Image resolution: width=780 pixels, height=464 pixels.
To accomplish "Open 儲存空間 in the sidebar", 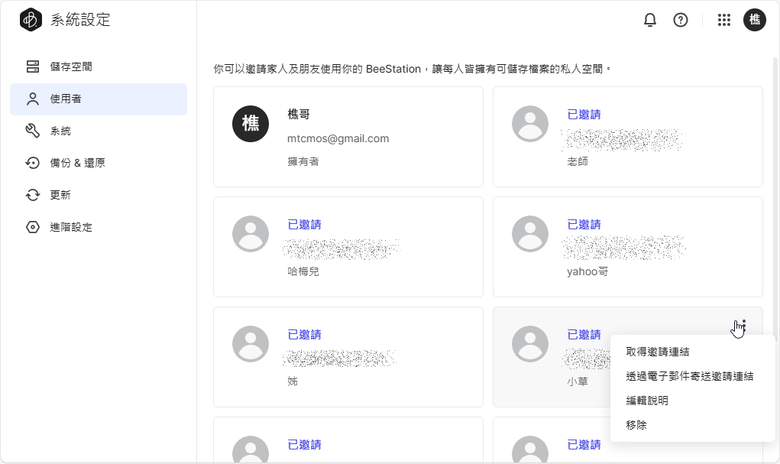I will pyautogui.click(x=98, y=67).
